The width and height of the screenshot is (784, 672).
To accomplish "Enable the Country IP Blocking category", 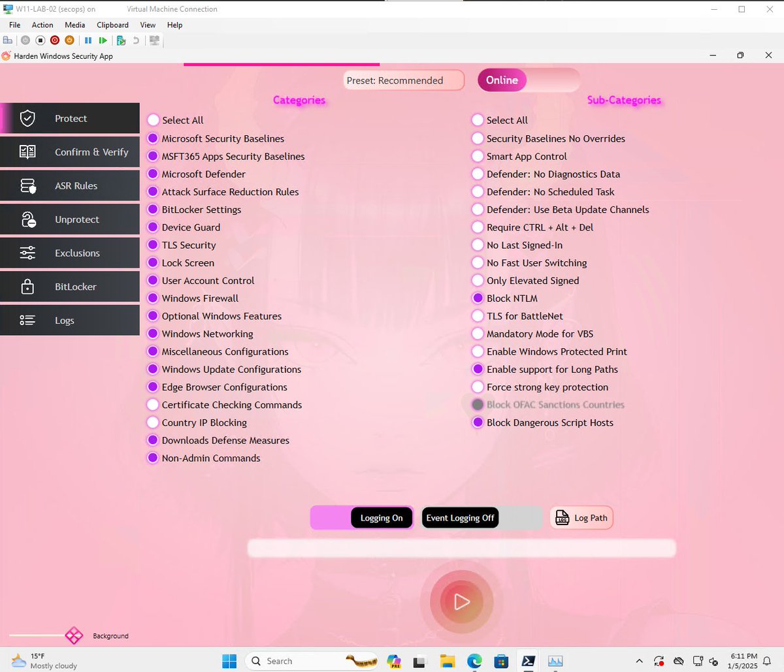I will pyautogui.click(x=197, y=423).
